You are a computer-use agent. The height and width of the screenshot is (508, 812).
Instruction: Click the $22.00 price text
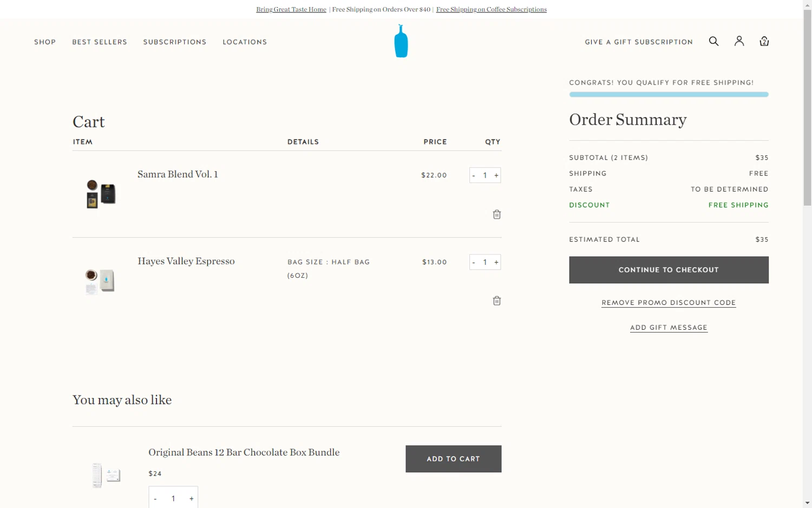tap(434, 175)
